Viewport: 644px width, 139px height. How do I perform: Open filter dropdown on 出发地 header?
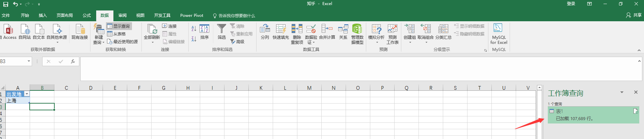click(27, 94)
